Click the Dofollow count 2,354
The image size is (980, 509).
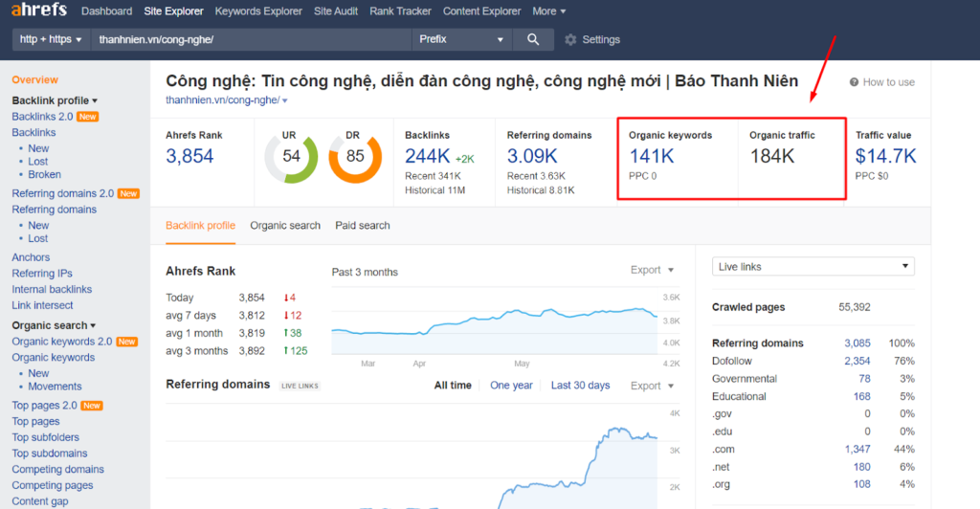(x=857, y=361)
